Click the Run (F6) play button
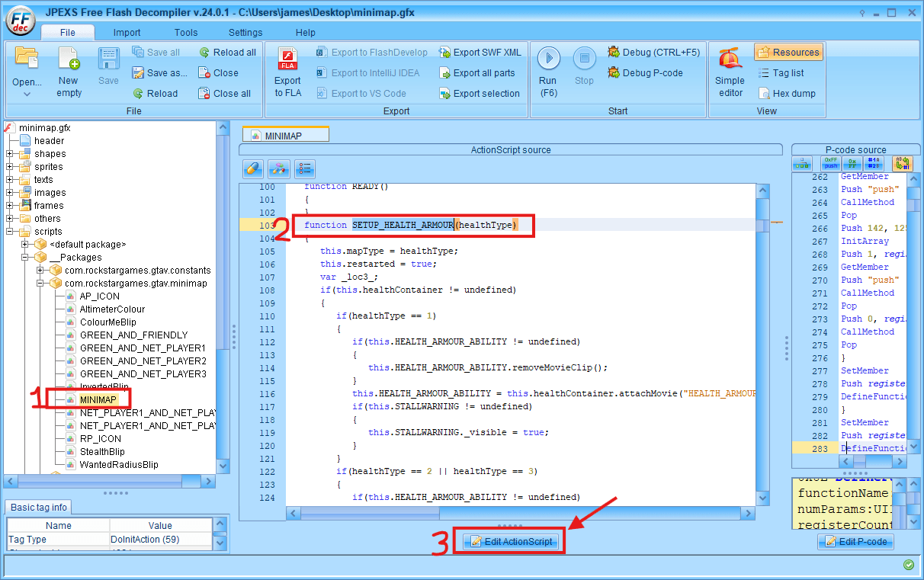The width and height of the screenshot is (924, 580). click(549, 59)
